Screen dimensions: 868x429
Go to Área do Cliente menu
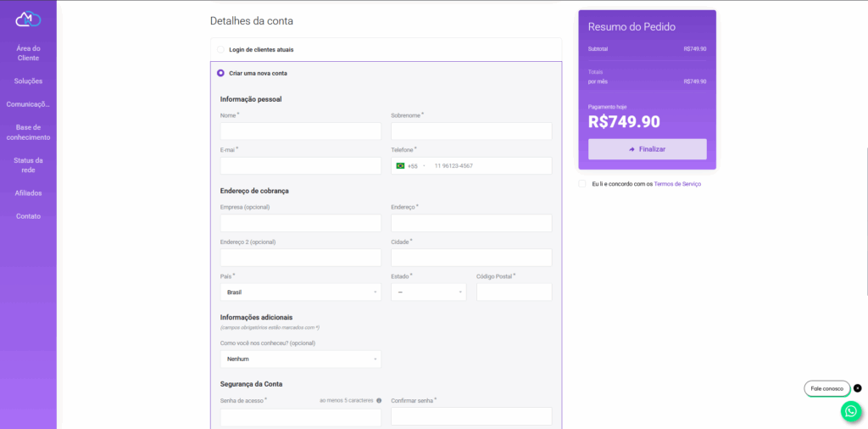[28, 53]
